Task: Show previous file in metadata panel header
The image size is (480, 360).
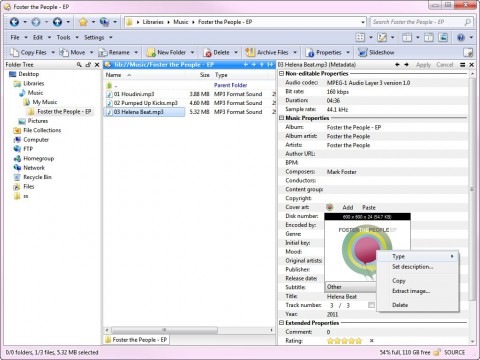Action: click(x=397, y=65)
